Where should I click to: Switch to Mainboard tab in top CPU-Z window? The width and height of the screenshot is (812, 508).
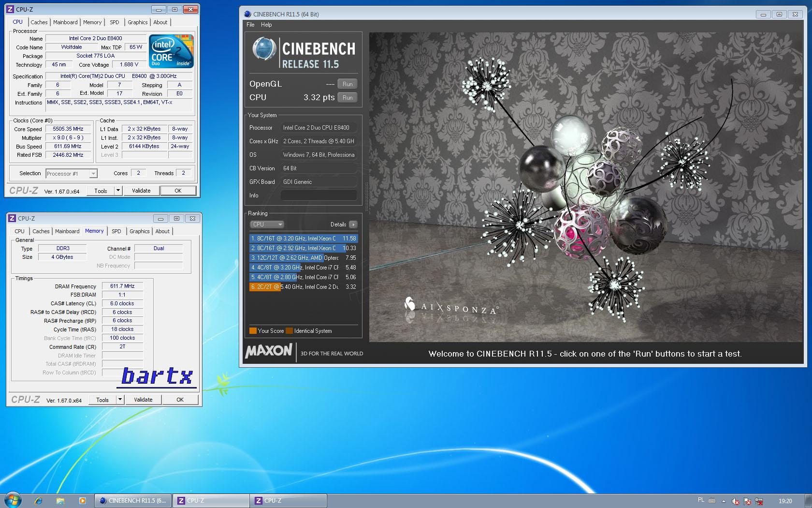click(65, 22)
